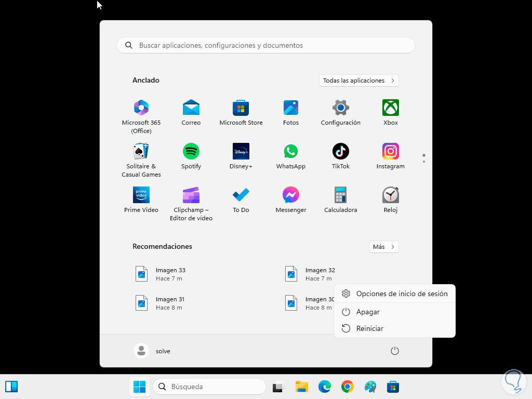Click the Start menu search field
Viewport: 532px width, 399px height.
click(x=266, y=45)
